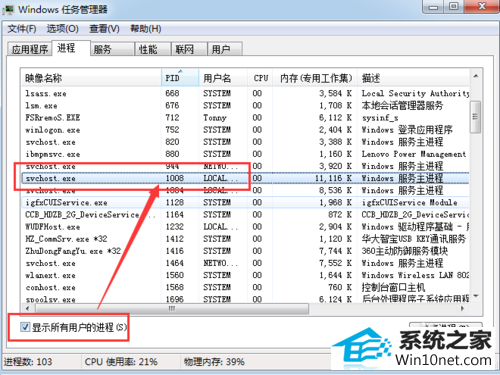Click the Lenovo Power Management description
Viewport: 500px width, 375px height.
[x=414, y=154]
